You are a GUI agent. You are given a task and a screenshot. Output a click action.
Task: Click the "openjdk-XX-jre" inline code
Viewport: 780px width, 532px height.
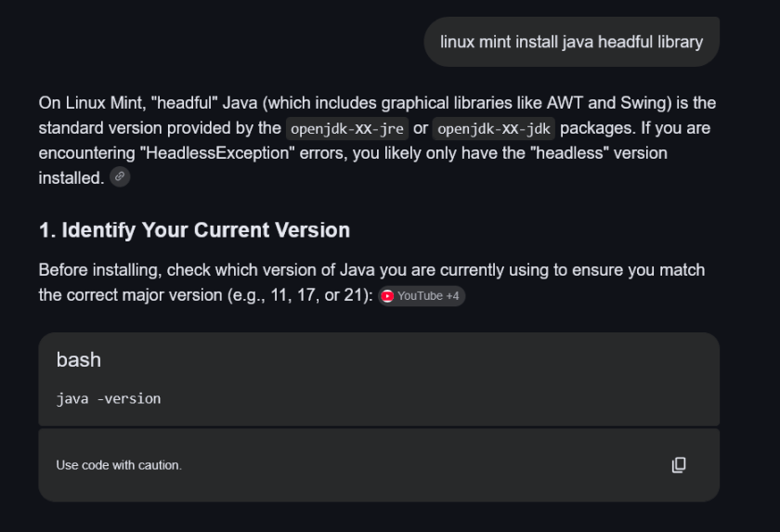pyautogui.click(x=346, y=128)
